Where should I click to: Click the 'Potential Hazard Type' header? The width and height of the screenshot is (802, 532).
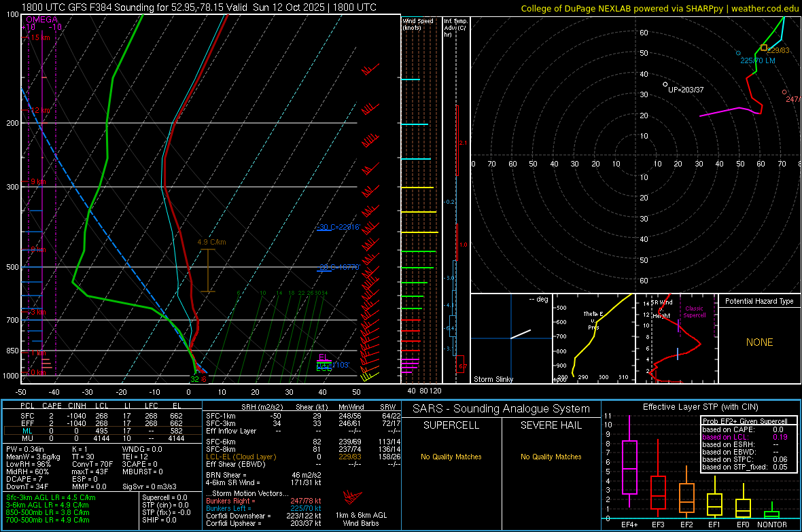[x=759, y=301]
